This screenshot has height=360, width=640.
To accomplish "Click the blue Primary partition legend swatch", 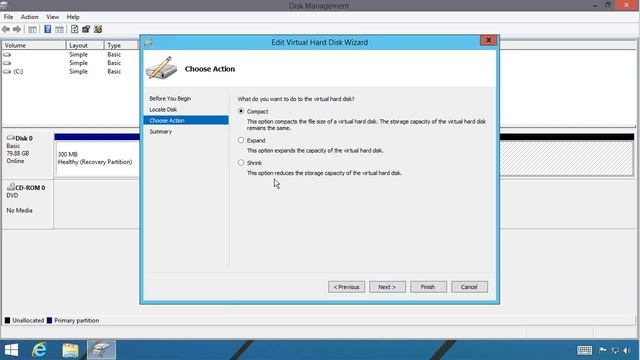I will coord(49,320).
